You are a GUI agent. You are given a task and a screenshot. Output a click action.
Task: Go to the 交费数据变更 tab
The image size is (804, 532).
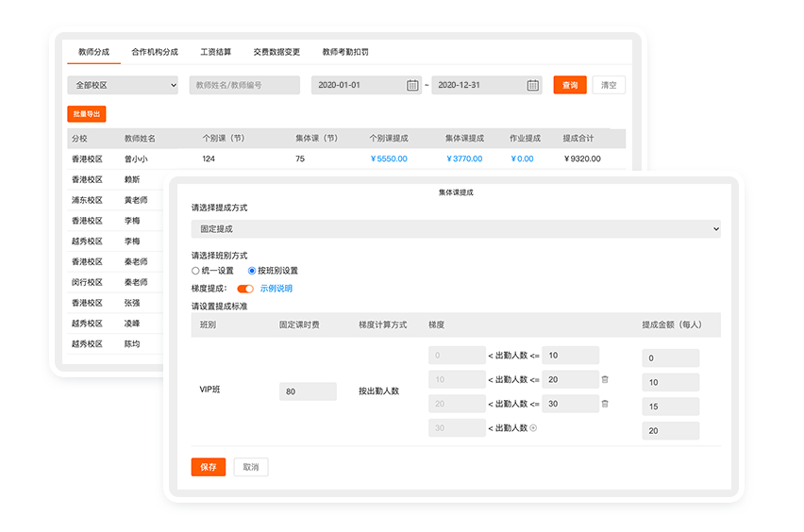pyautogui.click(x=276, y=52)
